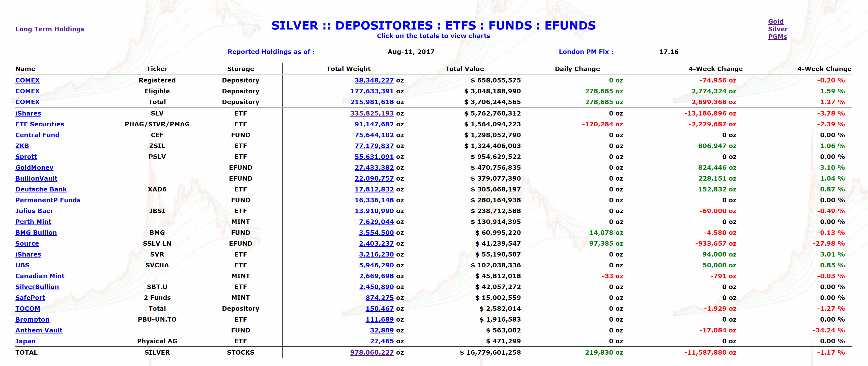Select the London PM Fix value 17.16
The width and height of the screenshot is (868, 366).
click(669, 51)
